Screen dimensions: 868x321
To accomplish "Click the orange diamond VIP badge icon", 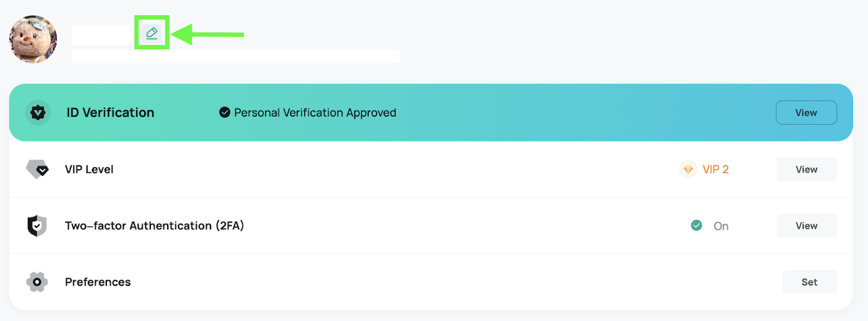I will click(x=688, y=169).
